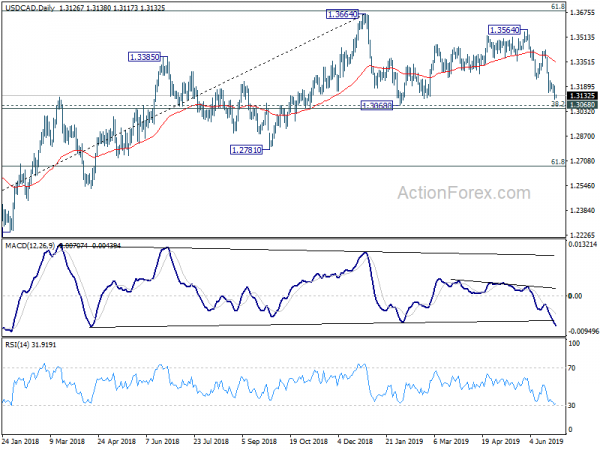Click the 4 Dec 2018 date label
The width and height of the screenshot is (600, 450).
point(355,441)
